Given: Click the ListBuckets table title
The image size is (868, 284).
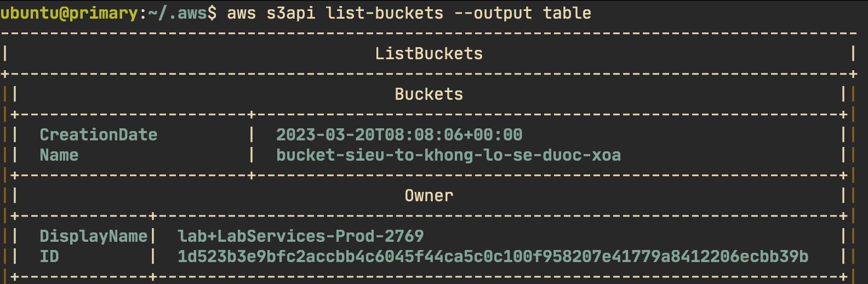Looking at the screenshot, I should coord(429,54).
